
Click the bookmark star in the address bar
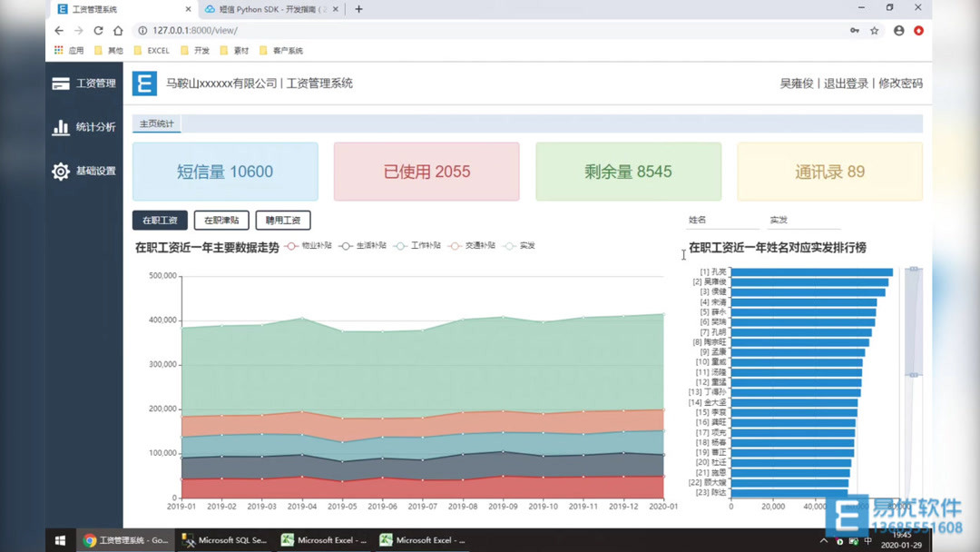[873, 30]
